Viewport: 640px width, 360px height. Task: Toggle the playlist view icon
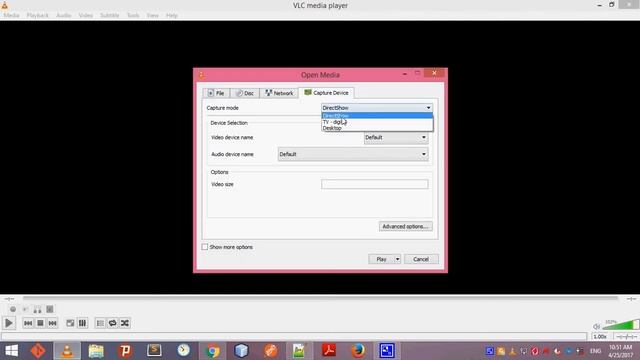[100, 323]
